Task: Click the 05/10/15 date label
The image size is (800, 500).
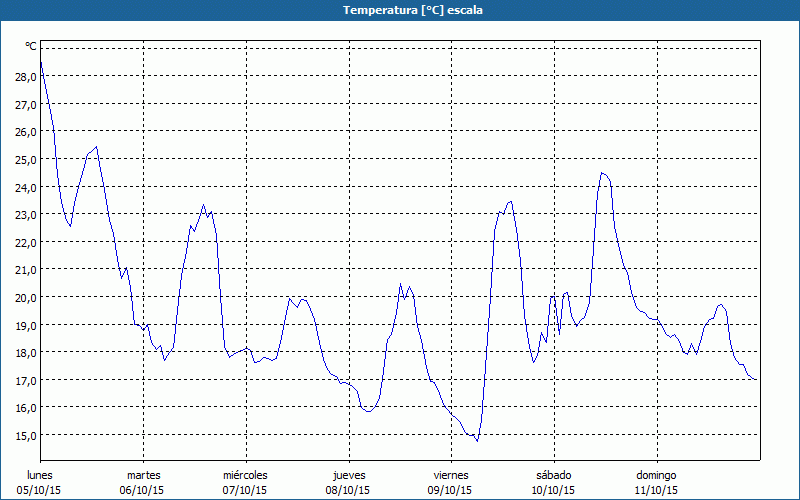Action: point(40,490)
